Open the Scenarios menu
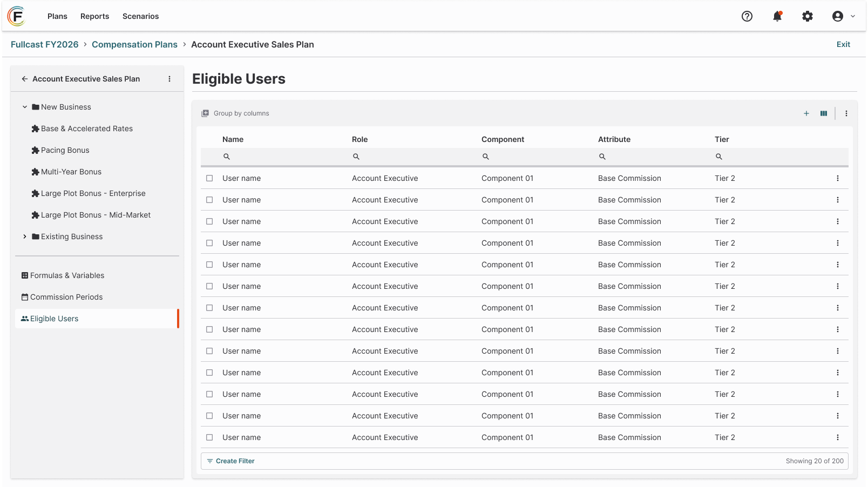Image resolution: width=868 pixels, height=487 pixels. [x=140, y=16]
